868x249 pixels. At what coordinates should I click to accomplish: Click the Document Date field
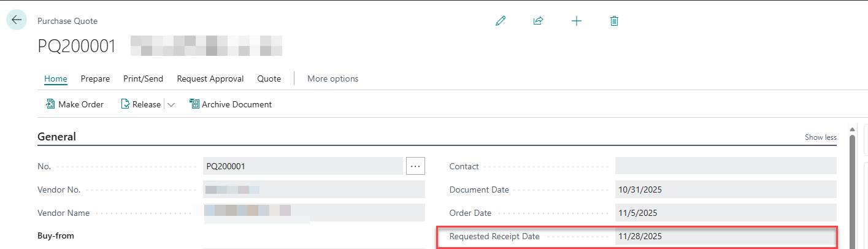(725, 190)
